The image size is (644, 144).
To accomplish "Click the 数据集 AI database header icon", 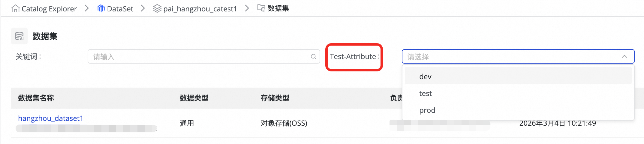I will point(19,36).
